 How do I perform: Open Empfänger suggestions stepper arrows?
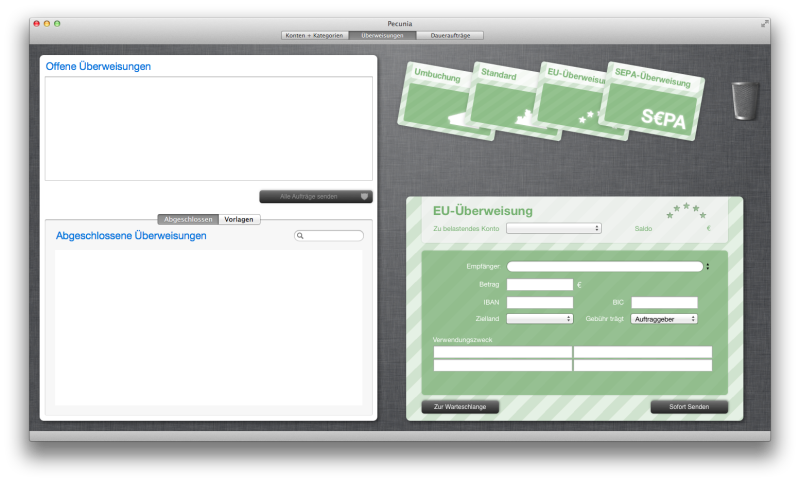point(708,267)
